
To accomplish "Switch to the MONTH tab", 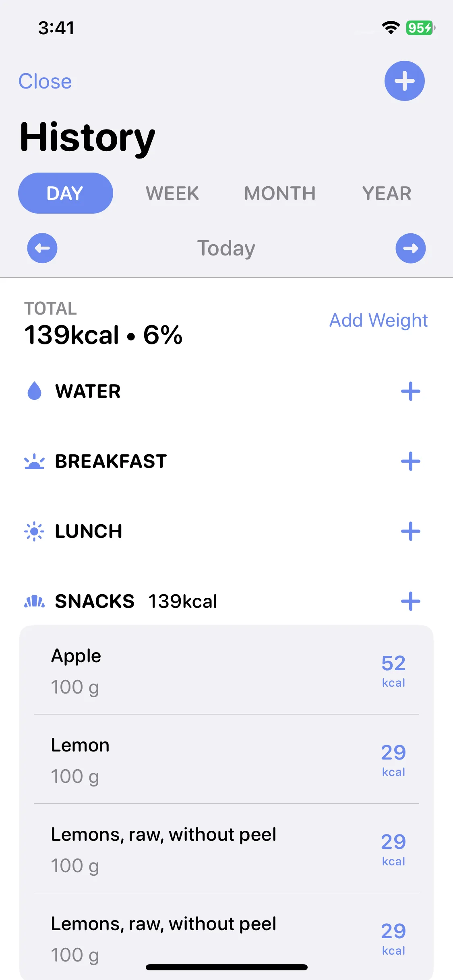I will click(x=280, y=193).
